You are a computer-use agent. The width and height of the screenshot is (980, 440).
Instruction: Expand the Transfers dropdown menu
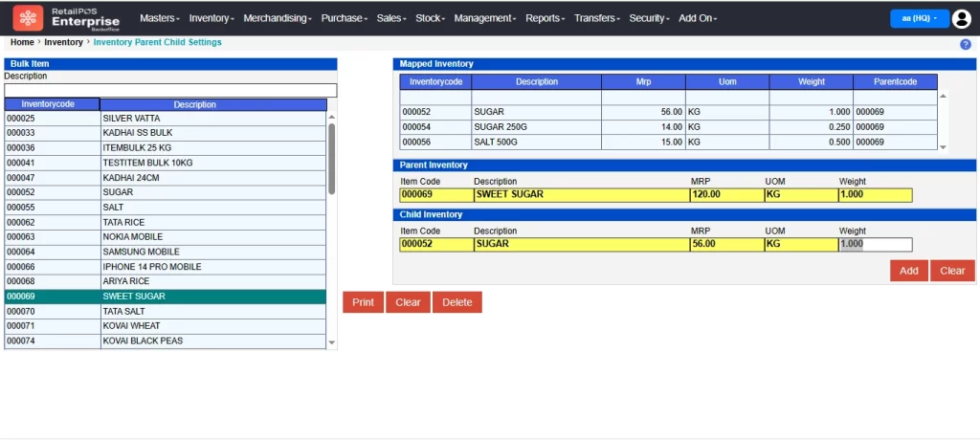pos(597,18)
